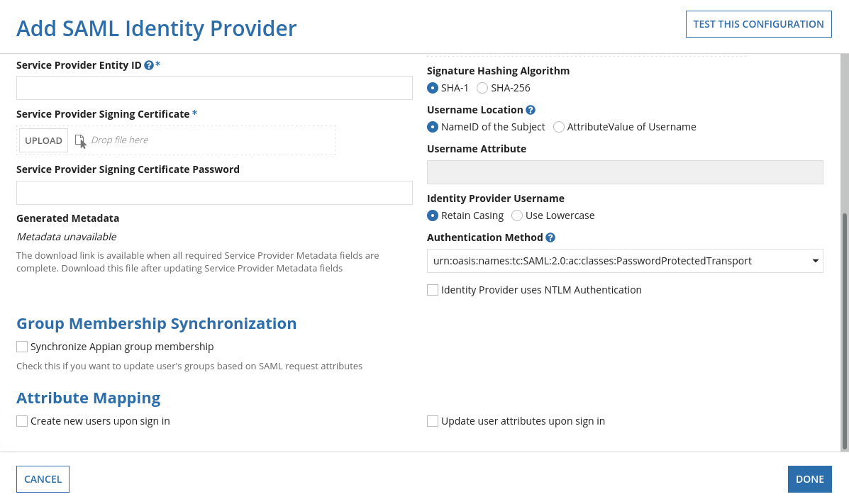This screenshot has width=849, height=504.
Task: Choose Use Lowercase for username
Action: 517,215
